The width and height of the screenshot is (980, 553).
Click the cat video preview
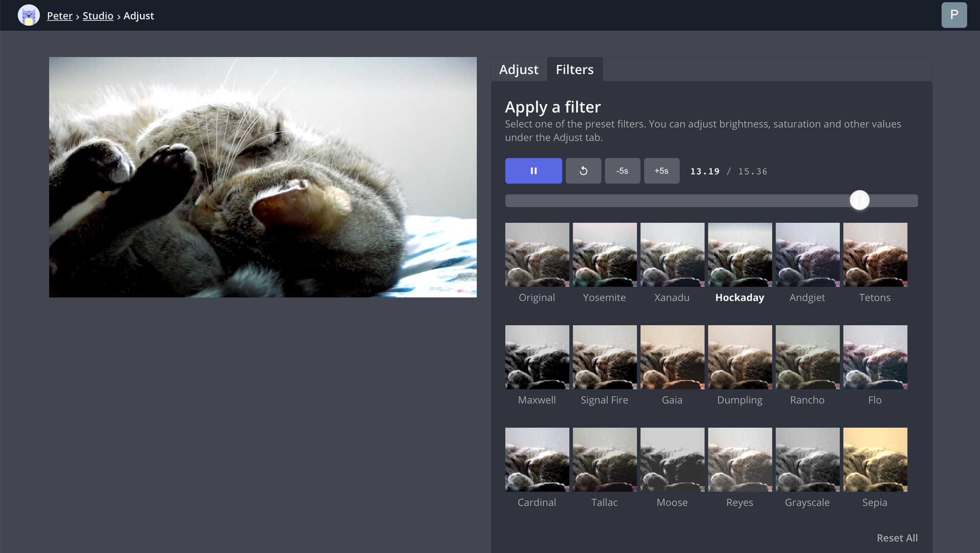263,177
